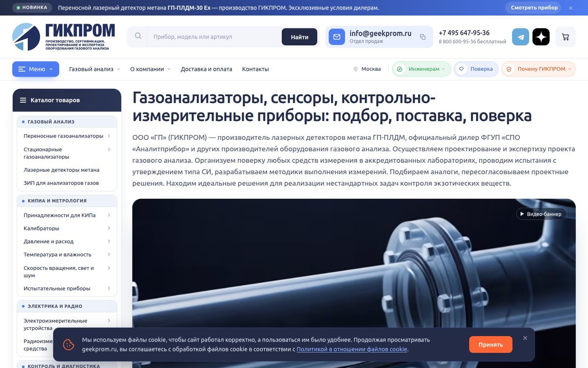
Task: Click the GIKPROM logo
Action: (64, 37)
